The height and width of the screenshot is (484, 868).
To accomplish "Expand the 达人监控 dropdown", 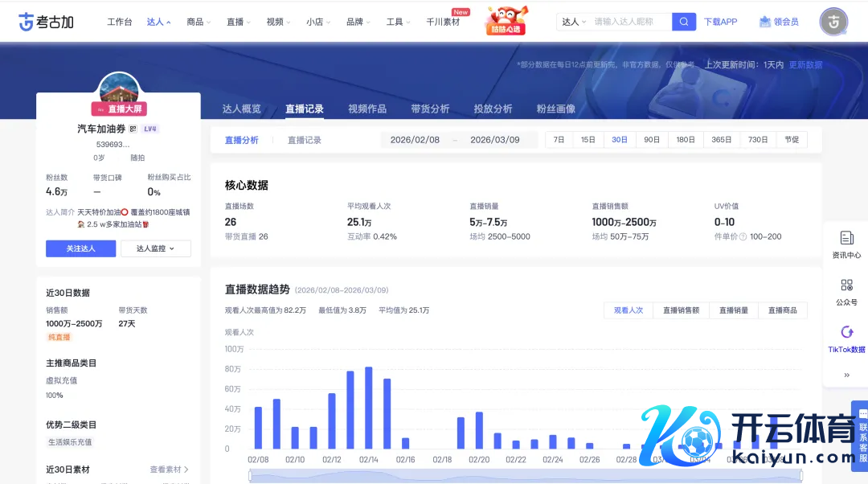I will 156,248.
